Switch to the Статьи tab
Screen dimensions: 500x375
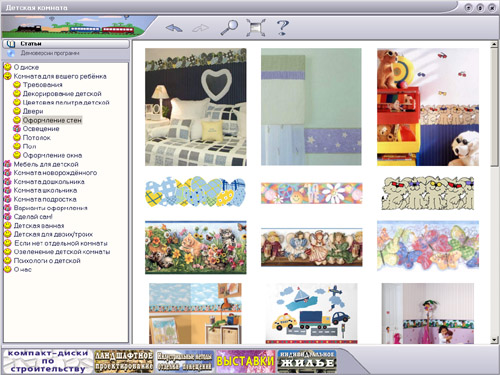pos(66,44)
